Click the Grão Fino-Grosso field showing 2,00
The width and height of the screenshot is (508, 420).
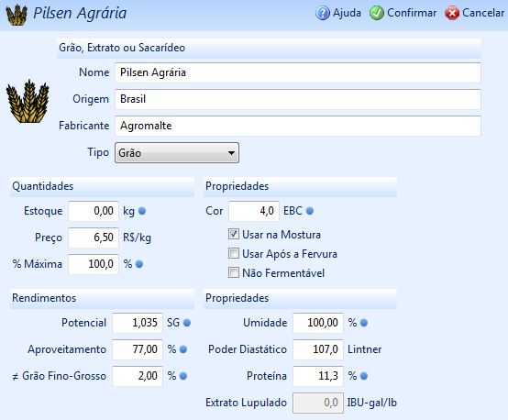click(138, 376)
